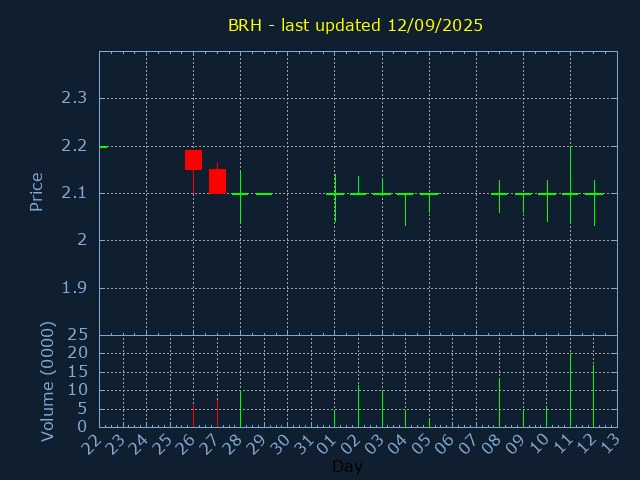Click the "07" day axis label
Screen dimensions: 640x480
tap(469, 444)
